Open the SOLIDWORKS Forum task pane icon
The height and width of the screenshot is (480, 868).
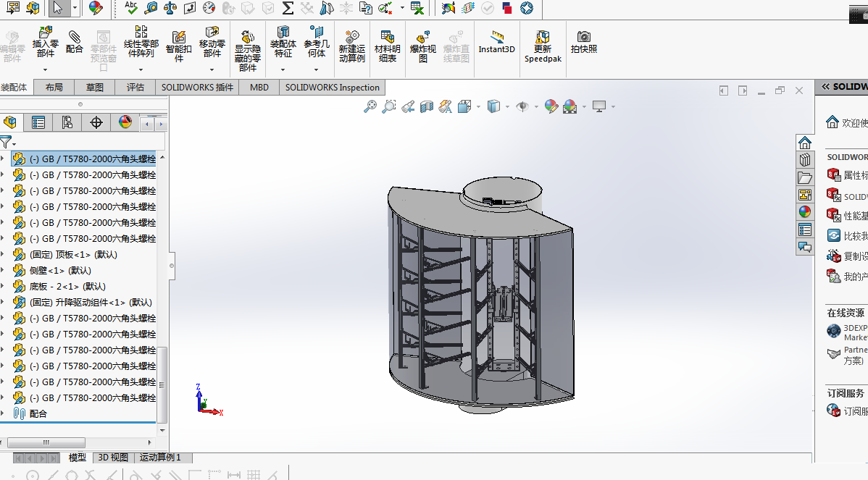pyautogui.click(x=805, y=247)
